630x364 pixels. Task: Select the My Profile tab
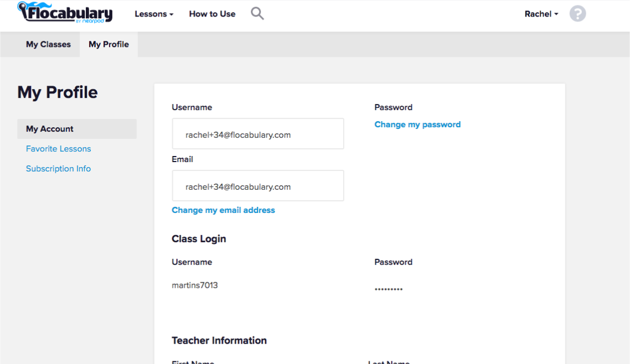click(109, 44)
